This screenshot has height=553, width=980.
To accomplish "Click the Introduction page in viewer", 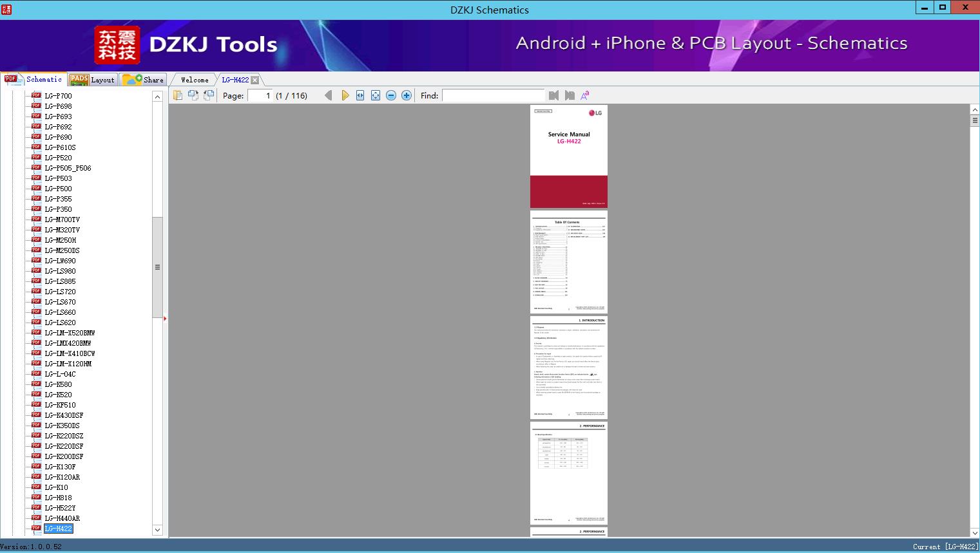I will click(569, 368).
